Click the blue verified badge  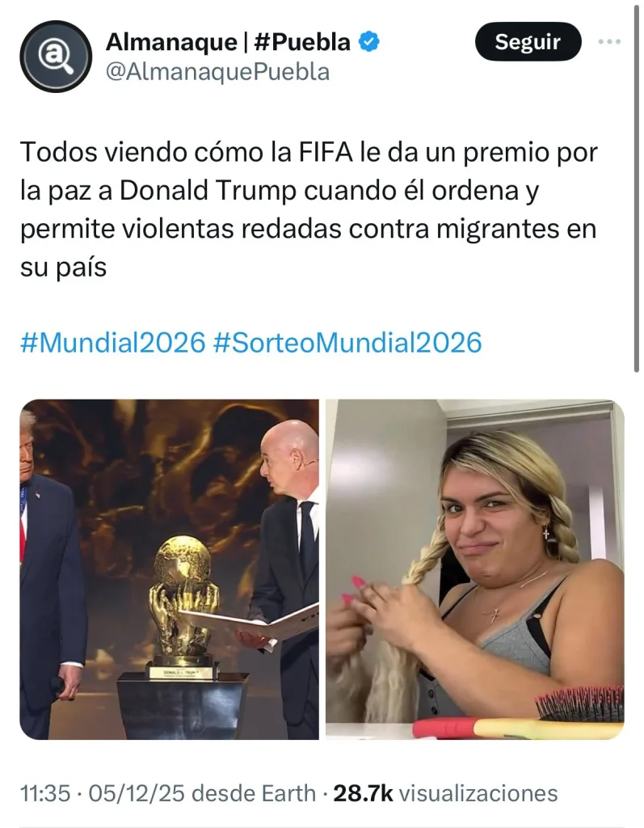369,42
